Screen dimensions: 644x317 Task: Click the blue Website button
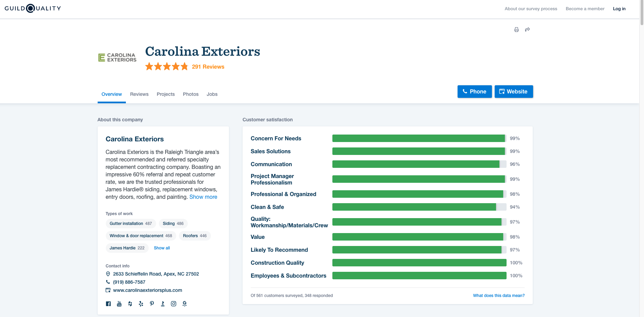pos(514,91)
